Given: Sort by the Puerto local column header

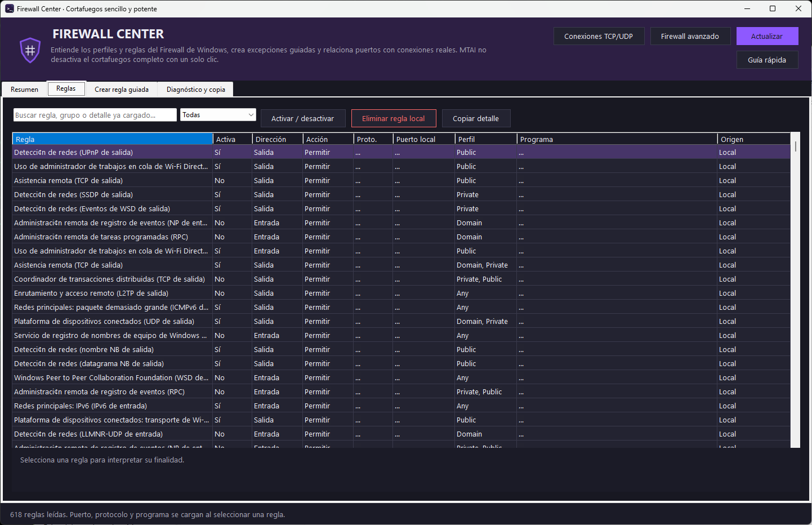Looking at the screenshot, I should tap(424, 139).
